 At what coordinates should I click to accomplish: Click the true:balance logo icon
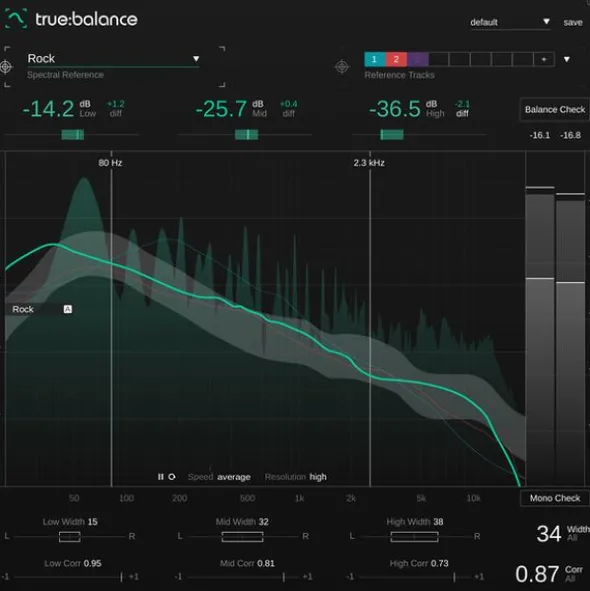[x=15, y=19]
